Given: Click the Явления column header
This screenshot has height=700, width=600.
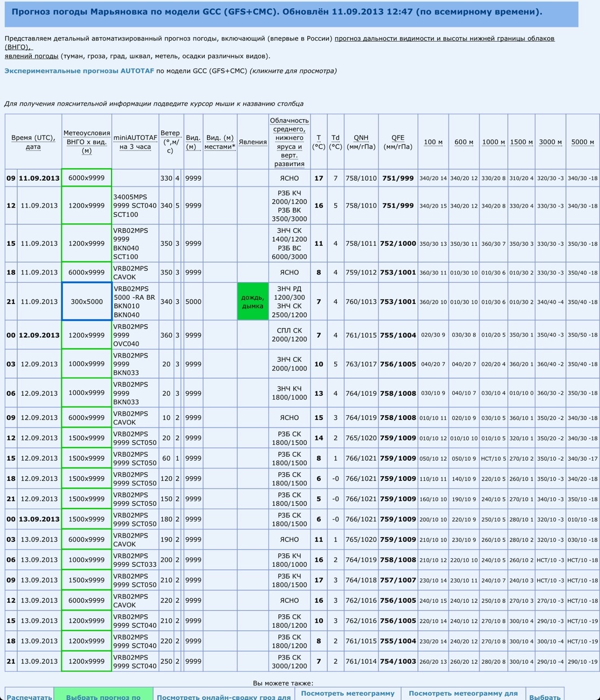Looking at the screenshot, I should [253, 142].
